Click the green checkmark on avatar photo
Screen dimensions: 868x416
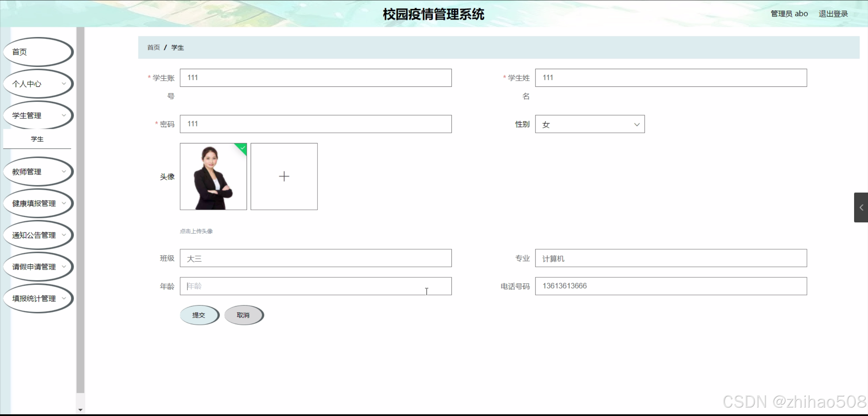coord(243,148)
